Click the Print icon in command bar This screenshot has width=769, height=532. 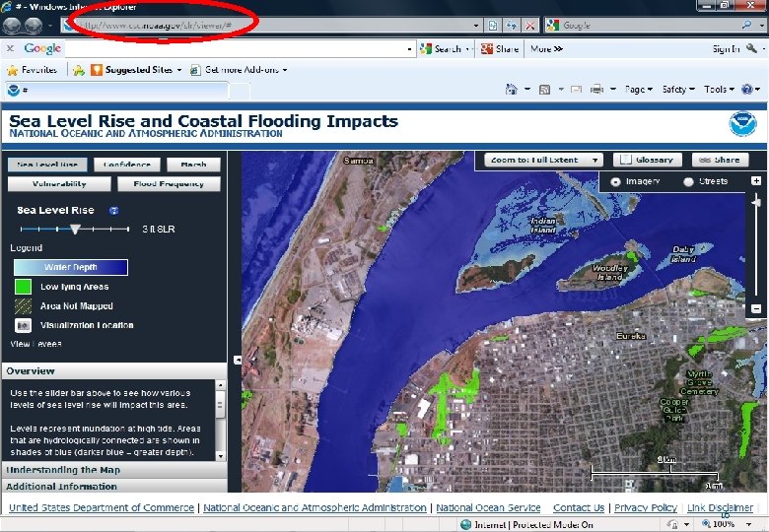tap(596, 89)
